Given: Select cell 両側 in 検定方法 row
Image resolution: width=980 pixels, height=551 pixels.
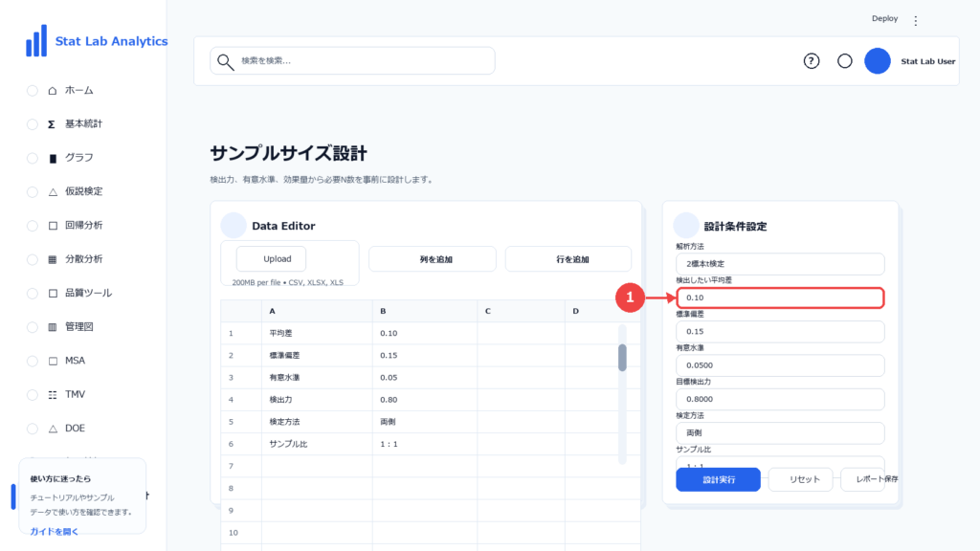Looking at the screenshot, I should click(425, 422).
